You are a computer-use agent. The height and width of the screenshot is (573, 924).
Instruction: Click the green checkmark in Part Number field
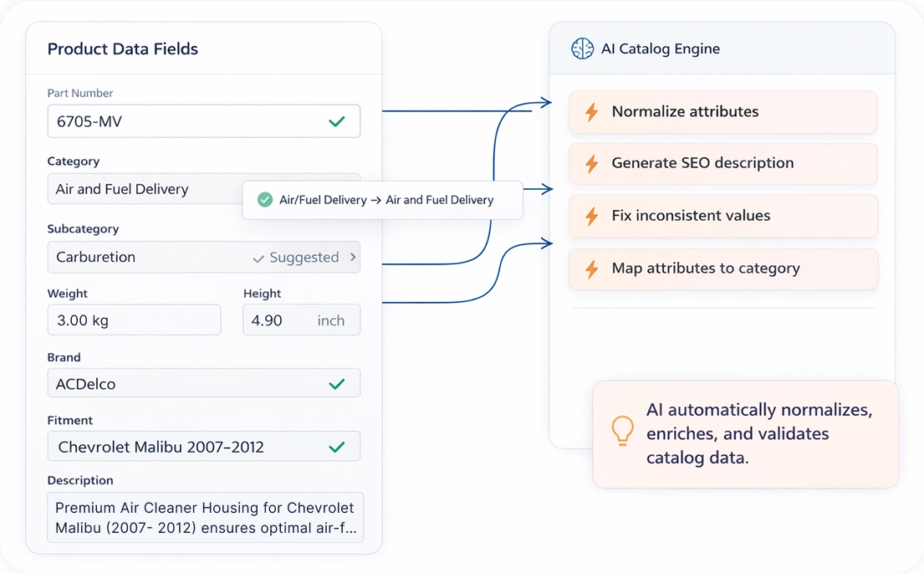point(337,122)
